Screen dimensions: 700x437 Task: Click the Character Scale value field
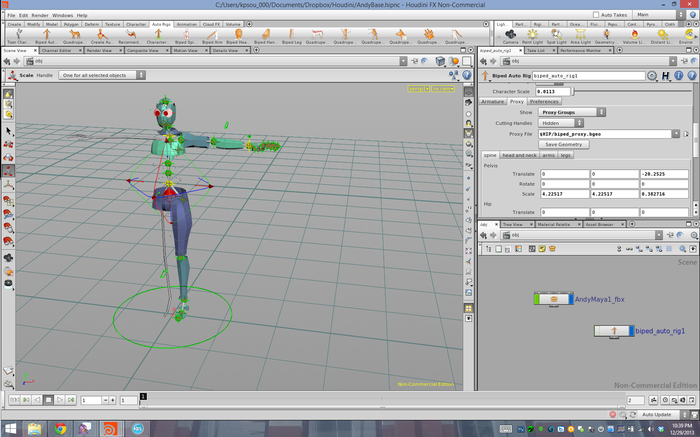pos(553,92)
